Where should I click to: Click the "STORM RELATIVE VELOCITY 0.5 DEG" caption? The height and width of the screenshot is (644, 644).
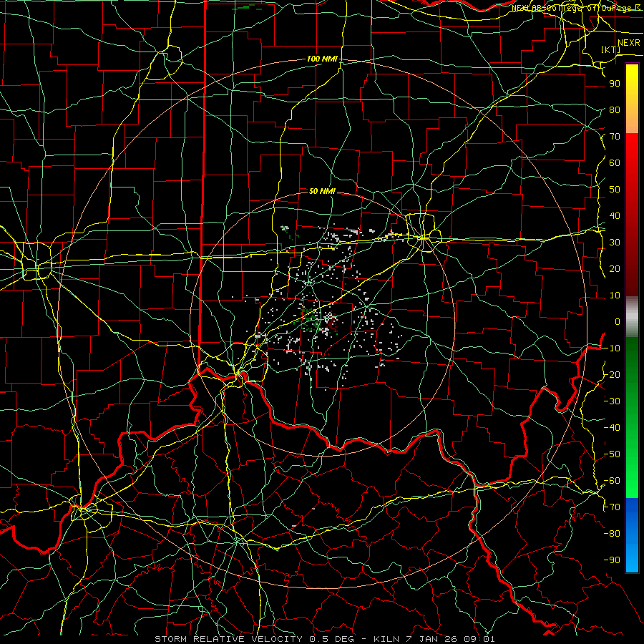[x=256, y=639]
